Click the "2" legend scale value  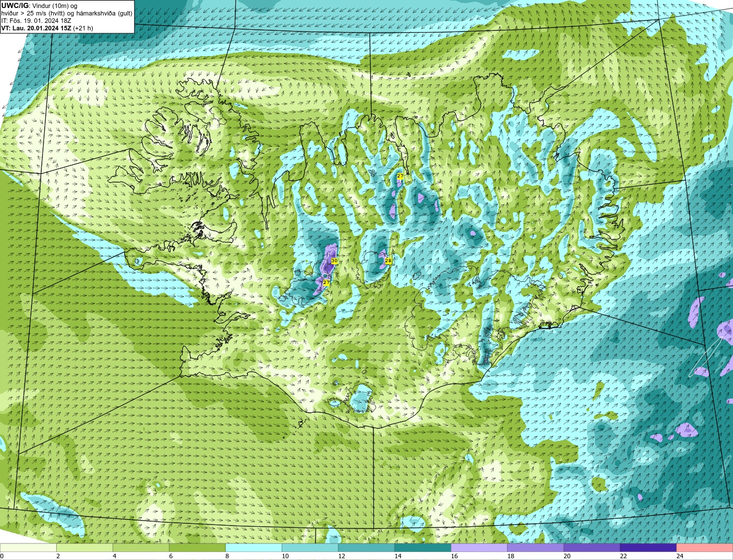point(58,556)
